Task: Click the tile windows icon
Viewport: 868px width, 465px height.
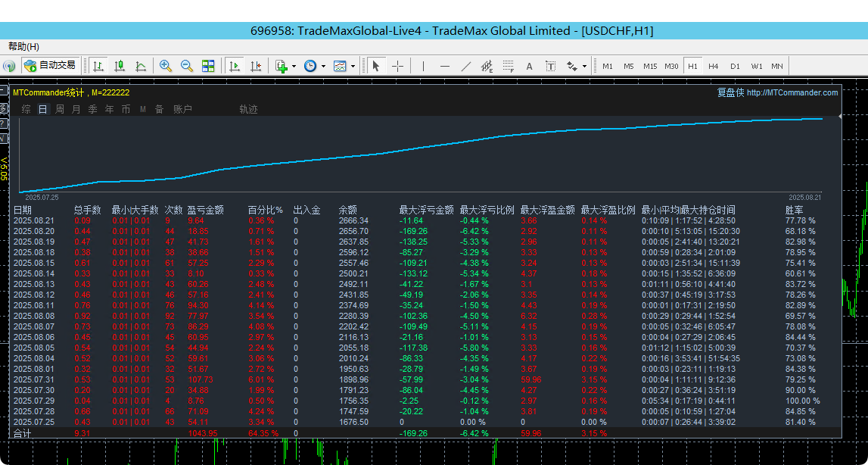Action: [x=208, y=66]
